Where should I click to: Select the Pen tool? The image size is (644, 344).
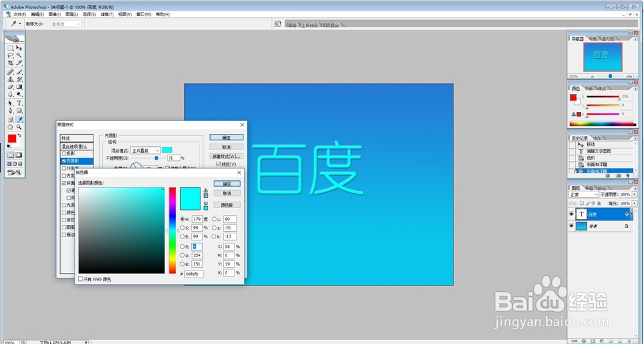pos(11,111)
